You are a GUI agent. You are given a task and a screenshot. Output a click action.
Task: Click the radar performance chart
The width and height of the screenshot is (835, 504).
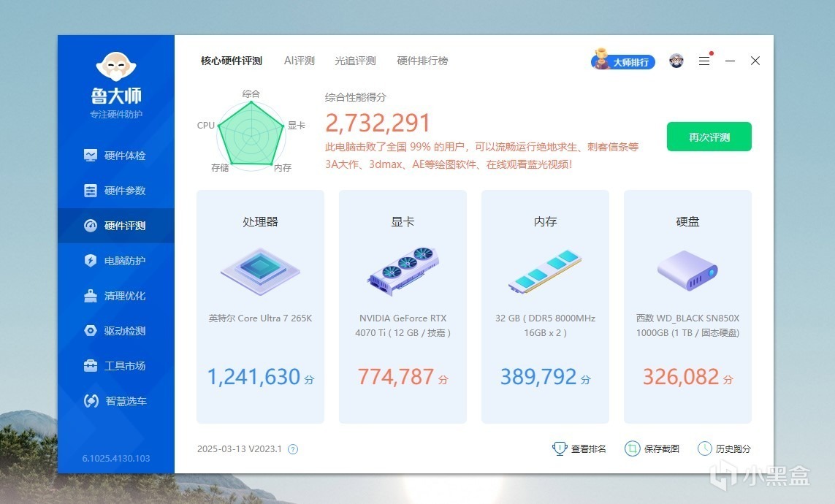point(251,136)
